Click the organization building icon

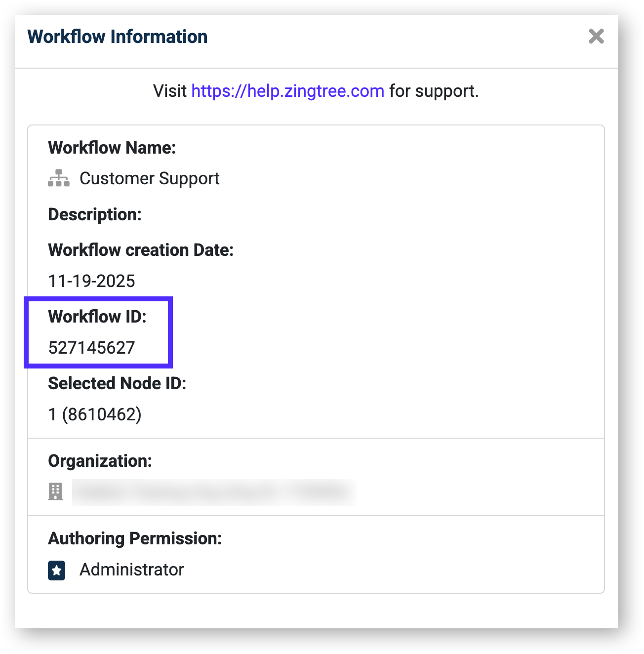click(x=55, y=491)
